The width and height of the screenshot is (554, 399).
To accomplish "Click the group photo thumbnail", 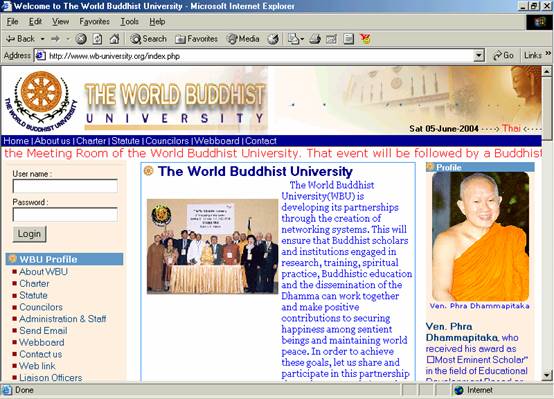I will coord(212,246).
